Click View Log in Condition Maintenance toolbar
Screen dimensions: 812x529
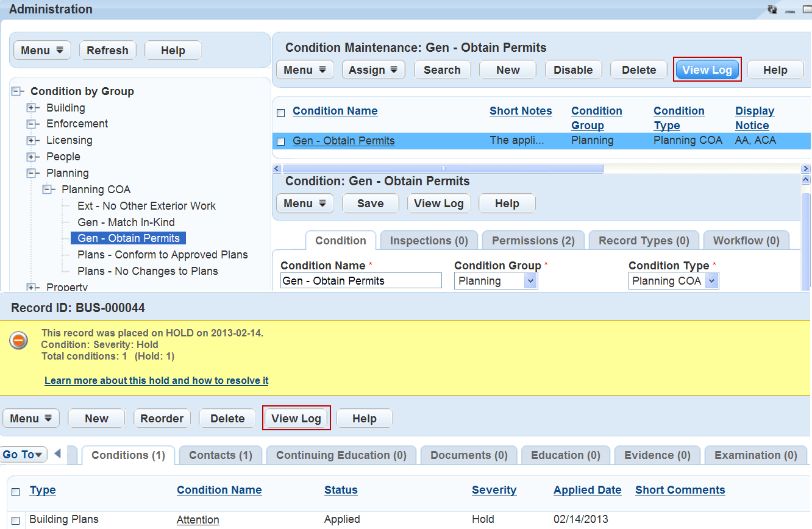coord(707,70)
